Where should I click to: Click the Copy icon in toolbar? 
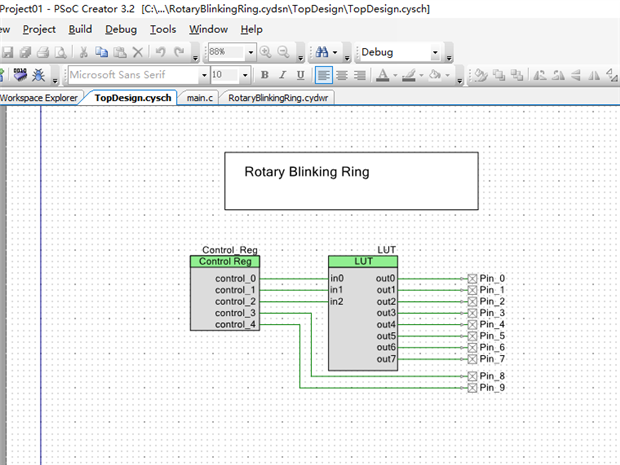tap(101, 52)
